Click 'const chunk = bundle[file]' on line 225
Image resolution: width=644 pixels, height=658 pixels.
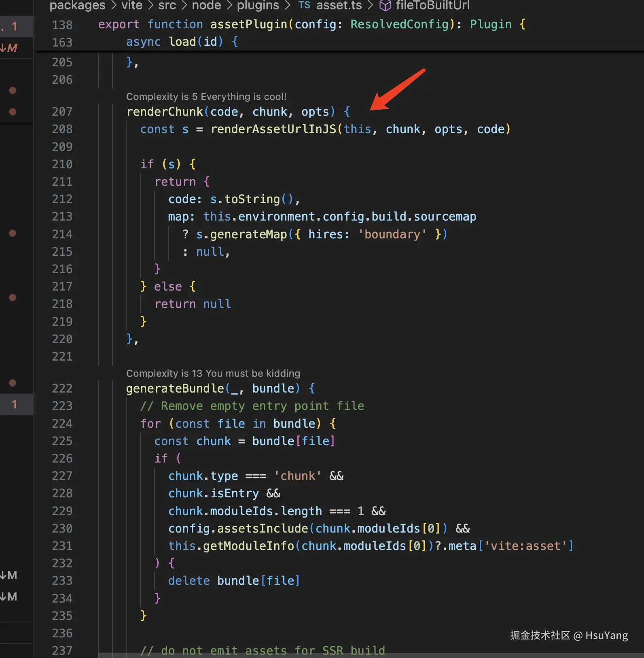point(245,441)
